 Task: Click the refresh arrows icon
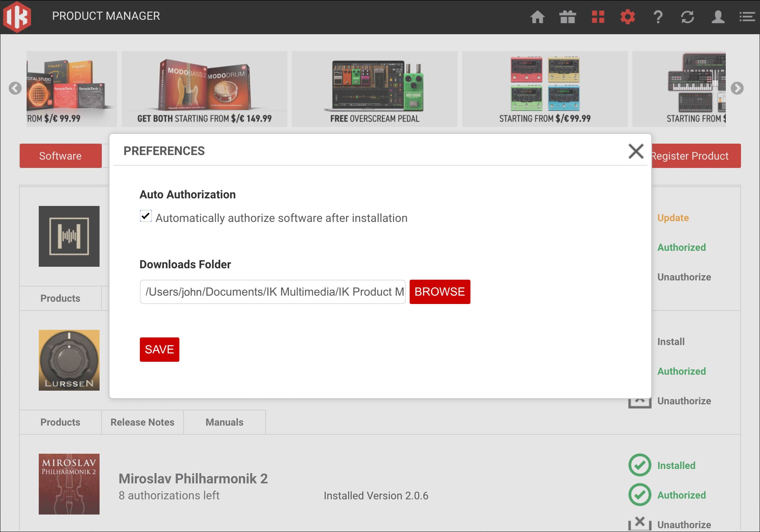687,17
